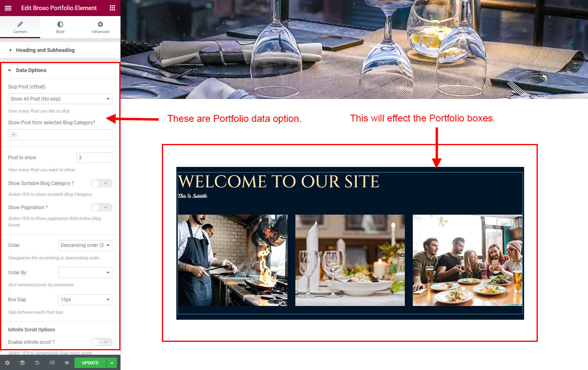Open the Skip Post offset dropdown
Screen dimensions: 588x370
coord(60,99)
